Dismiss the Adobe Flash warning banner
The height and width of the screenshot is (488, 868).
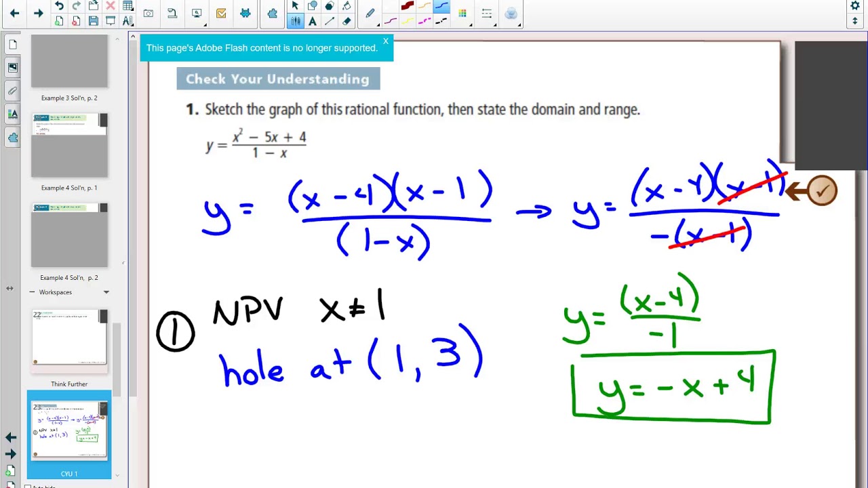tap(386, 41)
